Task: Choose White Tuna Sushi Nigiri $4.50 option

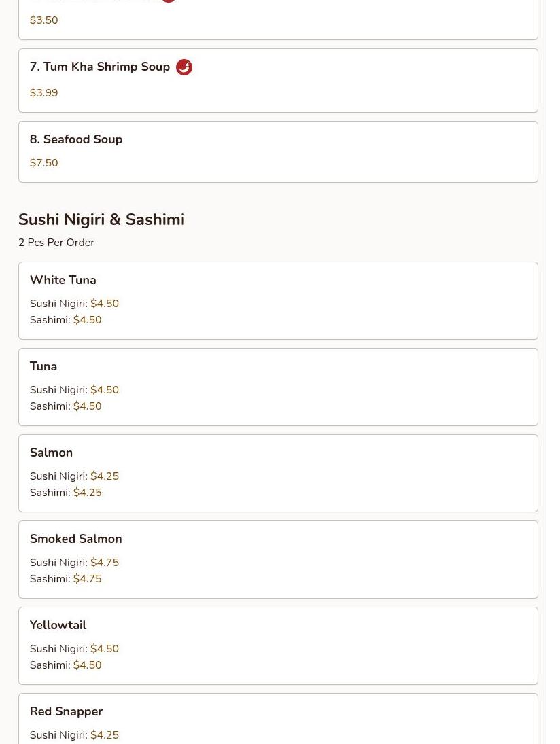Action: pyautogui.click(x=74, y=303)
